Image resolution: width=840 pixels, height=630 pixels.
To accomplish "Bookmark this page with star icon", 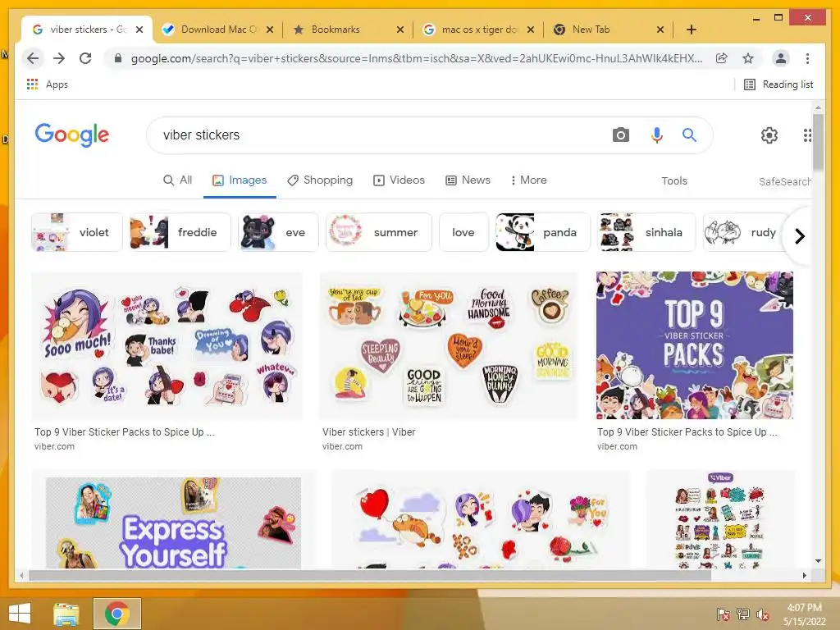I will tap(748, 58).
